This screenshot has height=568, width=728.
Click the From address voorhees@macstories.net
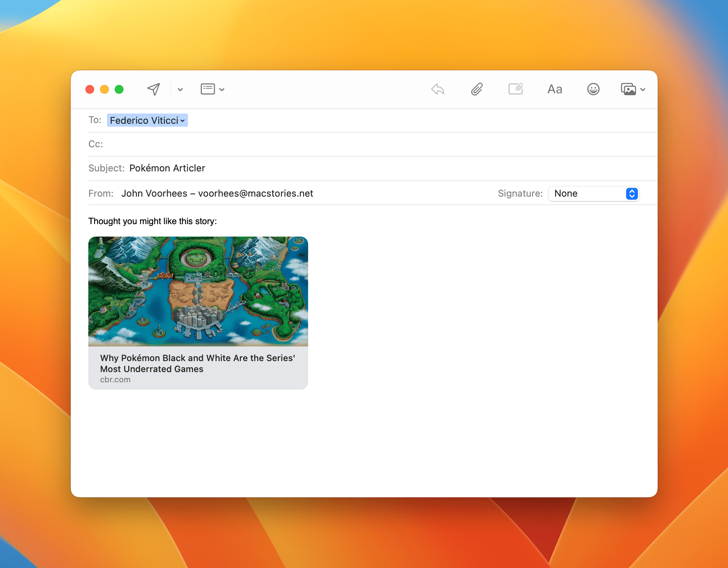(x=255, y=193)
